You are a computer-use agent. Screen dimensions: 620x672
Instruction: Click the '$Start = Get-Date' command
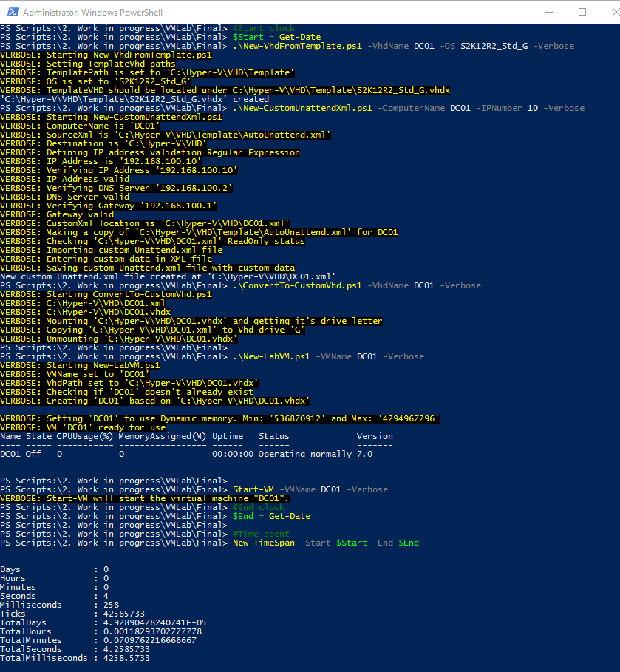coord(277,37)
